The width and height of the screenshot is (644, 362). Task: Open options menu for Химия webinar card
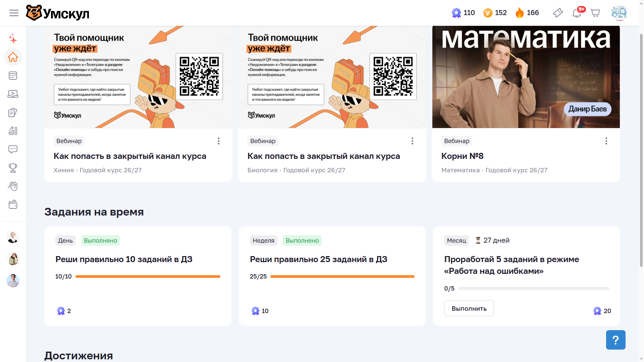[218, 141]
